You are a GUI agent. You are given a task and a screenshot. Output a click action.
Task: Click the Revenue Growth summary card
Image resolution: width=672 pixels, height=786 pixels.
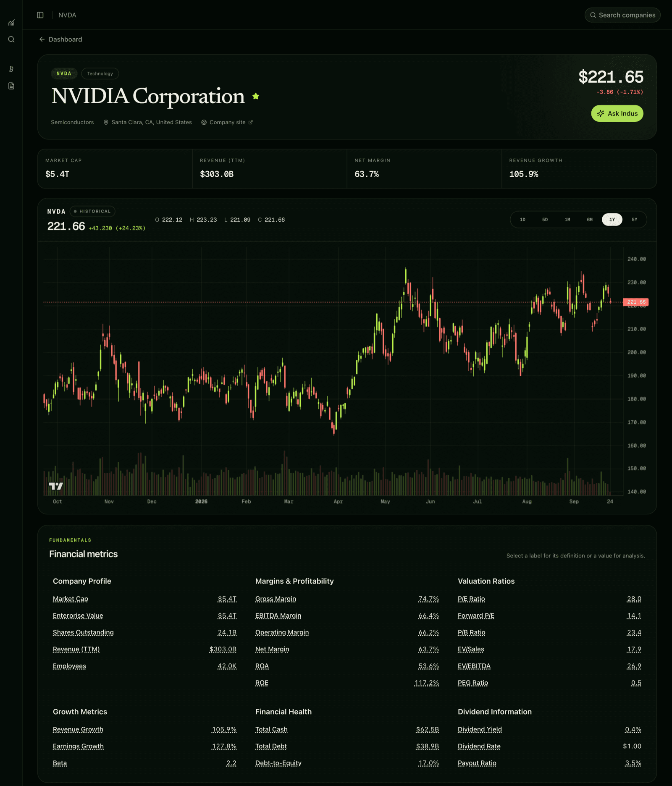(x=579, y=169)
